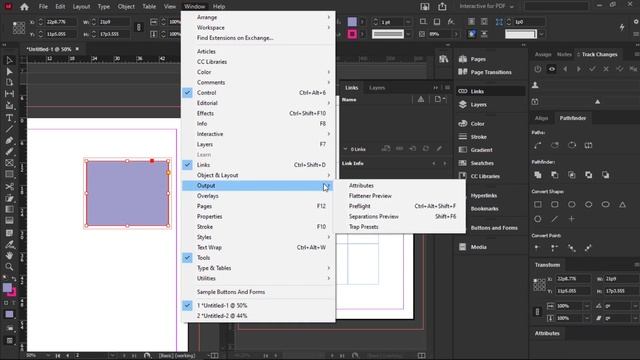This screenshot has width=640, height=360.
Task: Expand the Styles submenu
Action: click(x=258, y=237)
